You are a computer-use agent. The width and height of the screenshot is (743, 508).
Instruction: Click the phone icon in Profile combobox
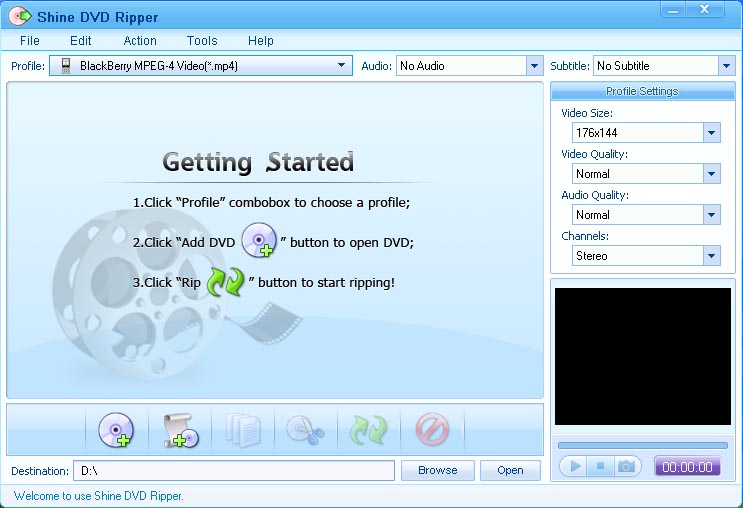(66, 66)
